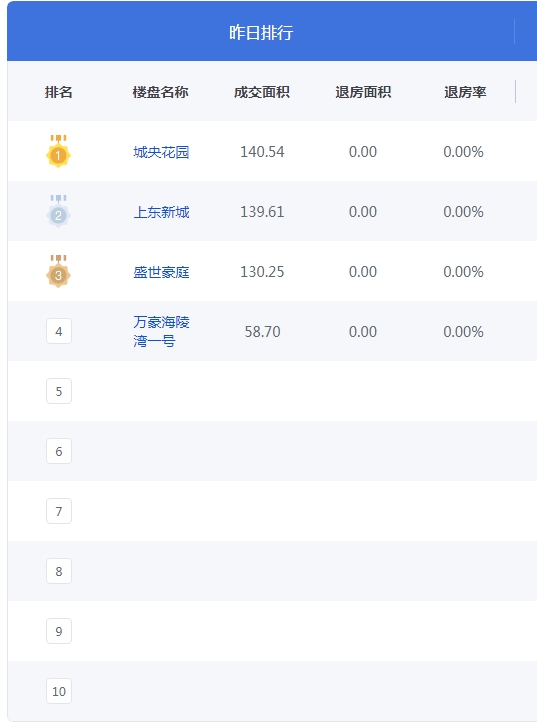Click the 140.54 area value

click(262, 152)
